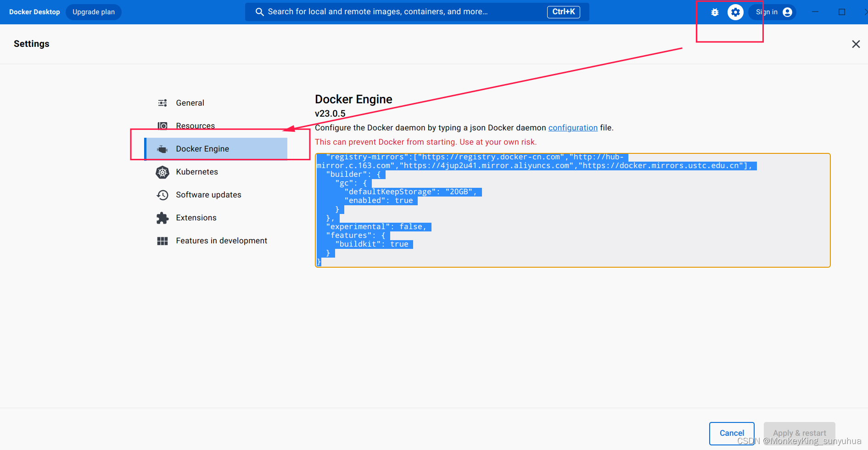The width and height of the screenshot is (868, 450).
Task: Click the "experimental": false line
Action: (x=376, y=227)
